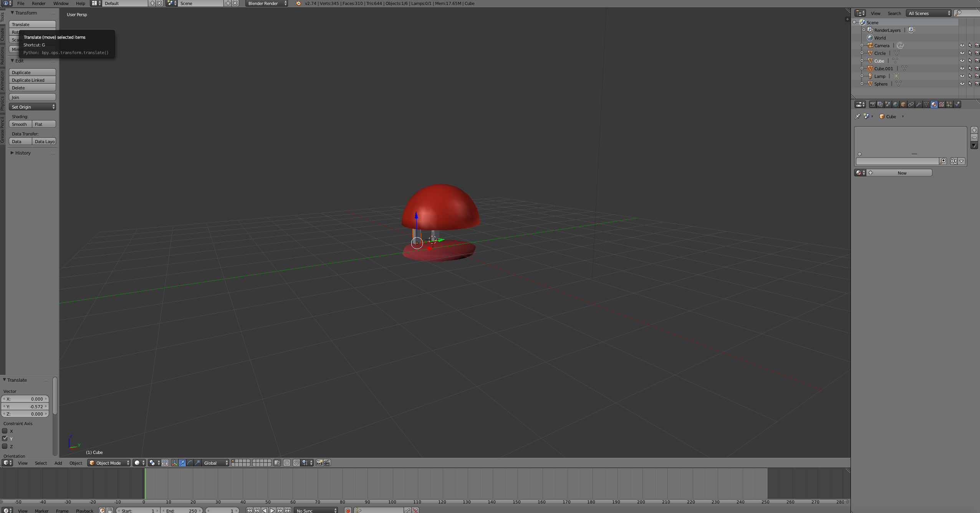Collapse the Scene tree item

point(854,22)
